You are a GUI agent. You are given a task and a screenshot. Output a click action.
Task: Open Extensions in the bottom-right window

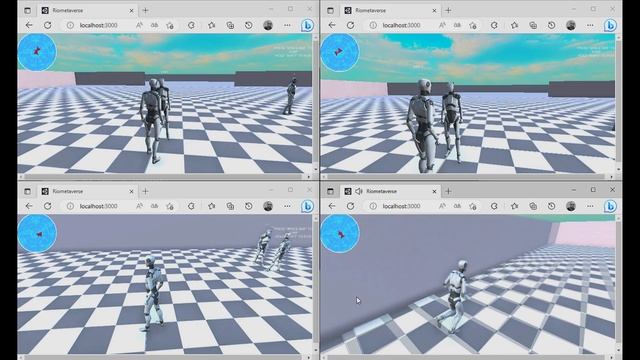click(494, 206)
